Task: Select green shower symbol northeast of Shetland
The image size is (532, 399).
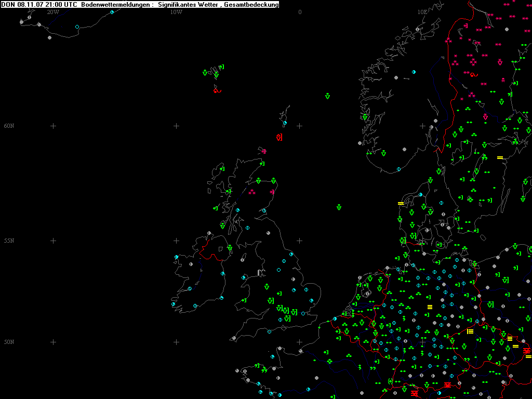Action: click(328, 96)
